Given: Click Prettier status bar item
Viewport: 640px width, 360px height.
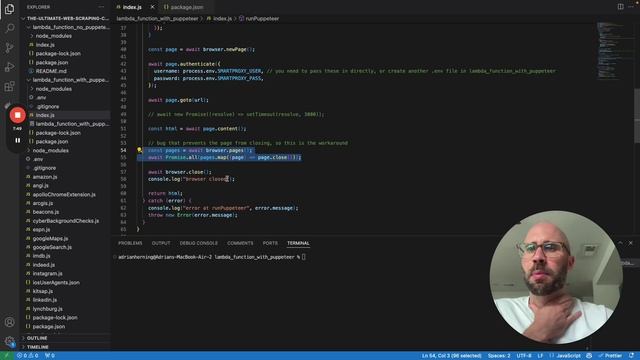Looking at the screenshot, I should coord(610,356).
